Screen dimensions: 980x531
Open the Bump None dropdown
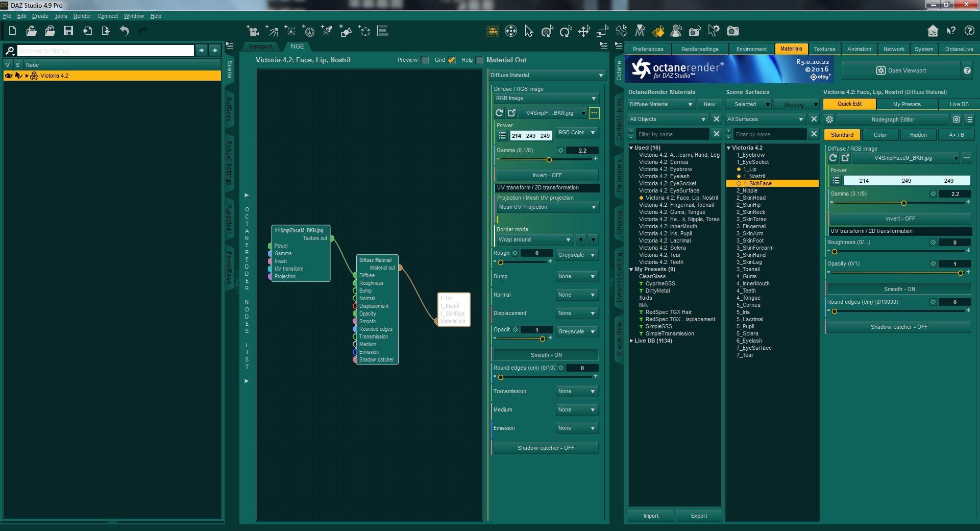tap(577, 277)
